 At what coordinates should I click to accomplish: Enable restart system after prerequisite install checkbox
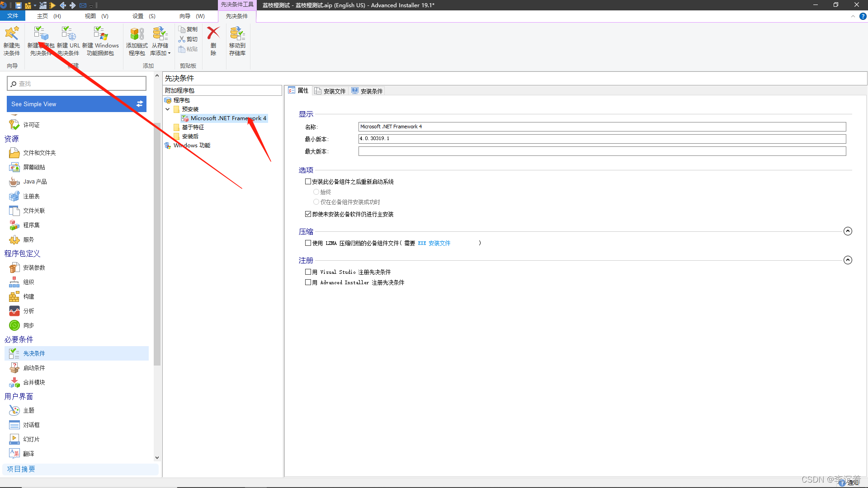[x=308, y=182]
